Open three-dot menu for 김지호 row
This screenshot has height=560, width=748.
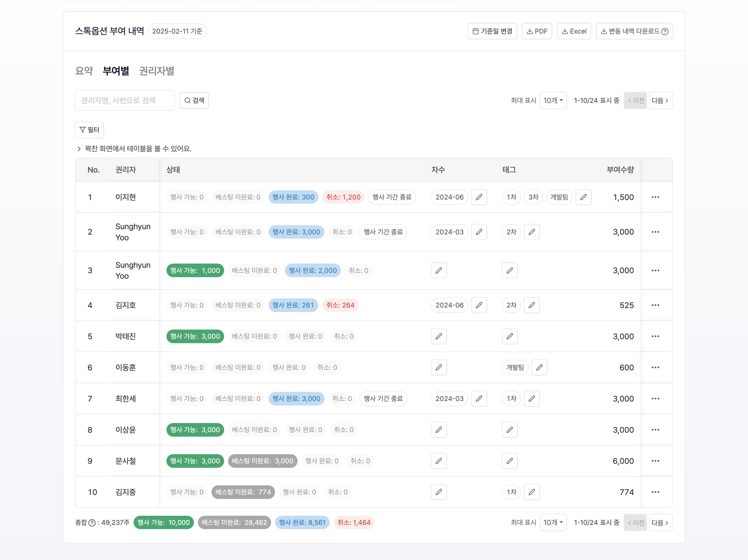[x=655, y=305]
